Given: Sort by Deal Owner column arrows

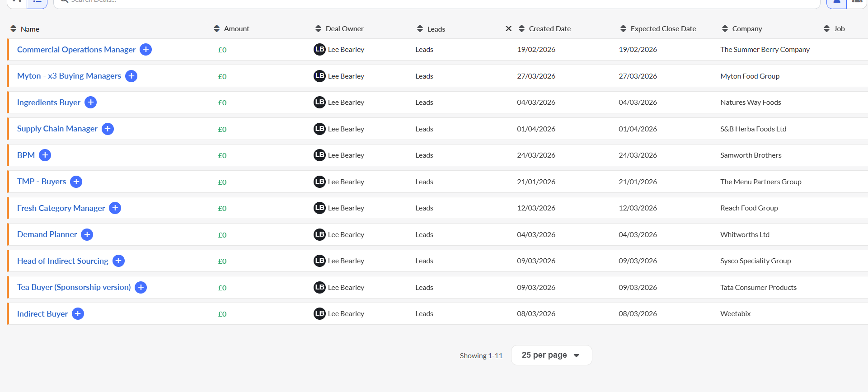Looking at the screenshot, I should click(318, 28).
